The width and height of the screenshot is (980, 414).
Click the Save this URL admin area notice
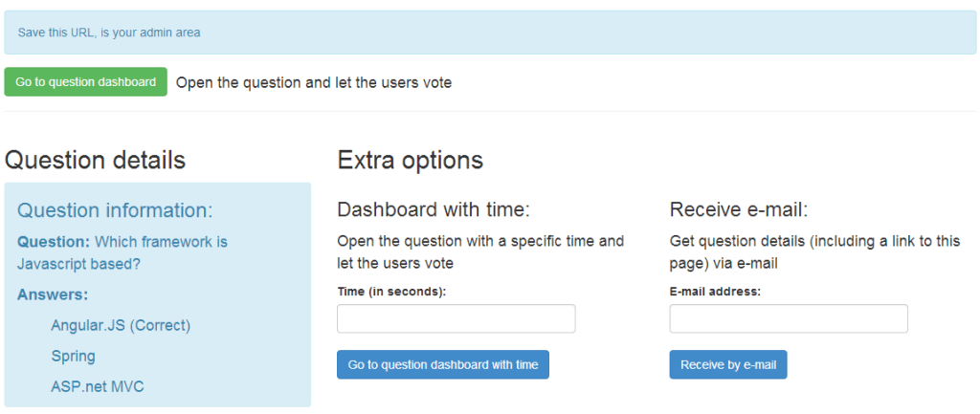(x=109, y=33)
